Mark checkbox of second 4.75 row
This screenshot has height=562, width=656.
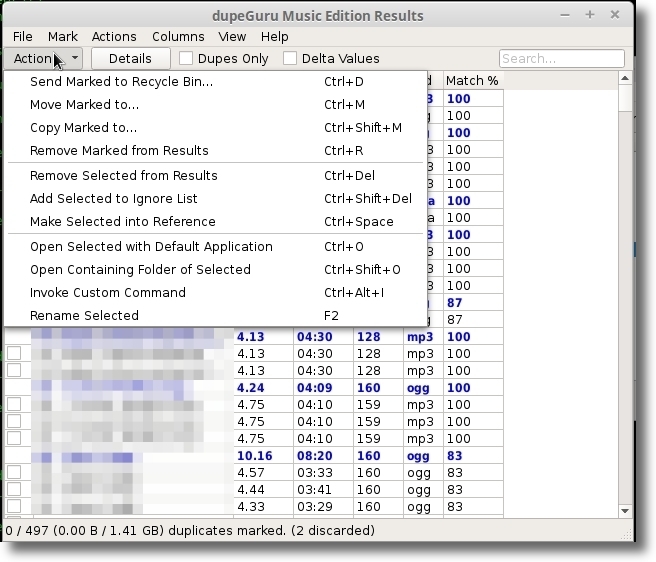point(14,421)
